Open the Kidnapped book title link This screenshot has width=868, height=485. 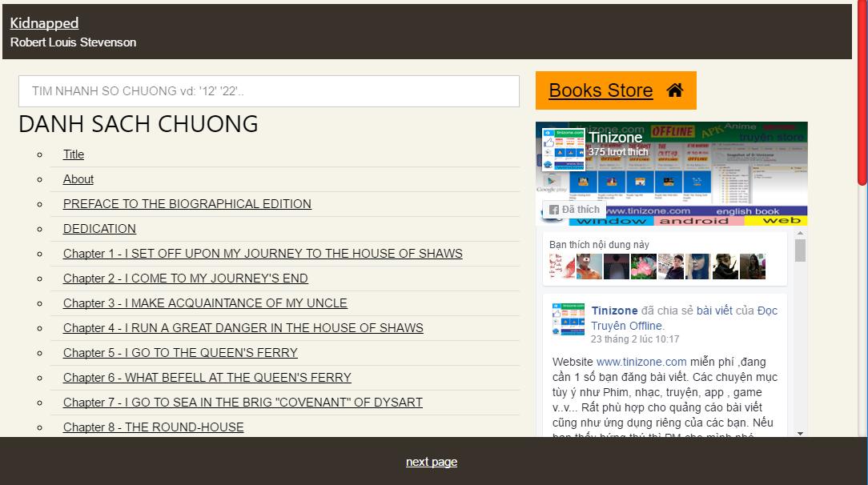(44, 23)
